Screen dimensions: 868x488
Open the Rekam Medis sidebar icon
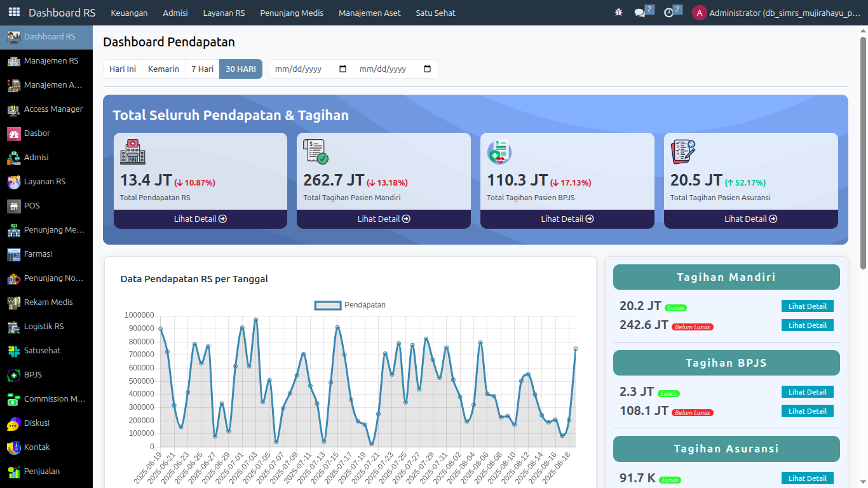(x=14, y=302)
